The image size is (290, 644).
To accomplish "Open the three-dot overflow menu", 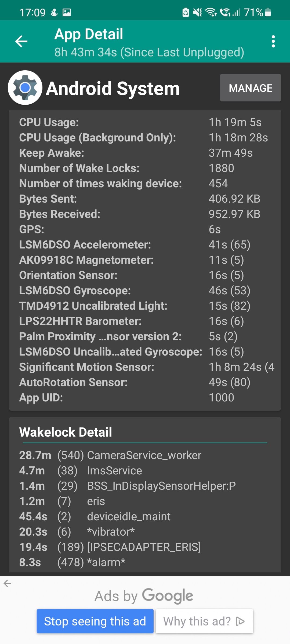I will [273, 41].
